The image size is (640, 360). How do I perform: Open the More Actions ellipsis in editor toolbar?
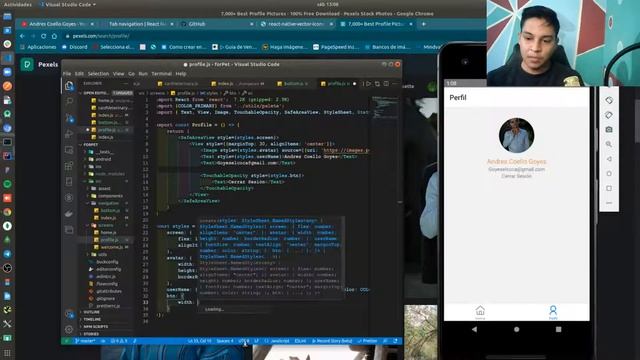[395, 84]
